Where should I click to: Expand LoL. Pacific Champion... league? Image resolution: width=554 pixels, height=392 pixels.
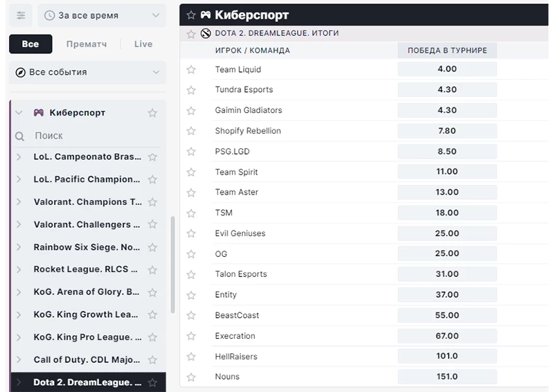[x=19, y=179]
